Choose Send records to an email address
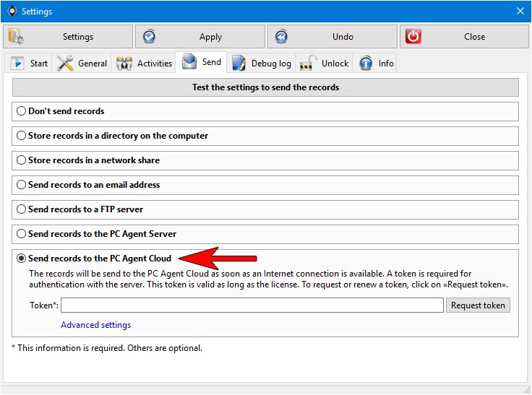The image size is (532, 395). click(x=22, y=185)
